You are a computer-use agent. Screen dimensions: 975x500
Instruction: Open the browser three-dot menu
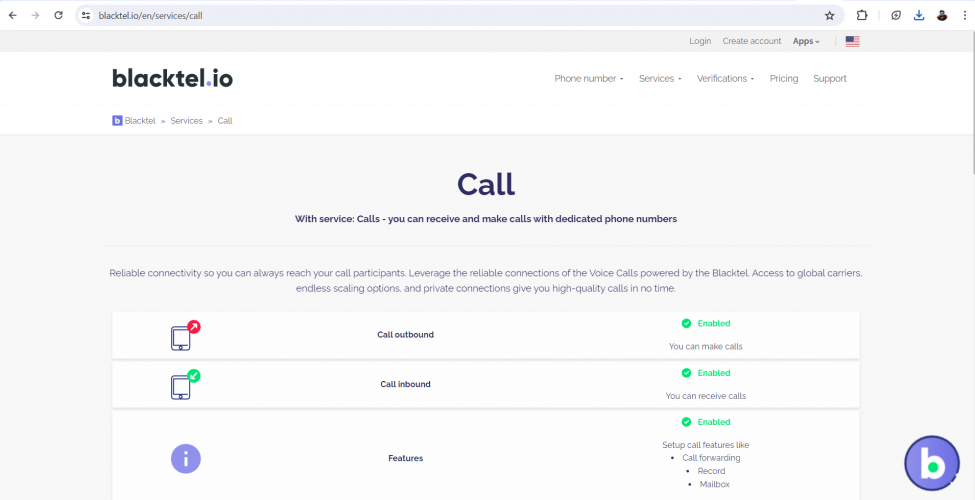pyautogui.click(x=963, y=16)
